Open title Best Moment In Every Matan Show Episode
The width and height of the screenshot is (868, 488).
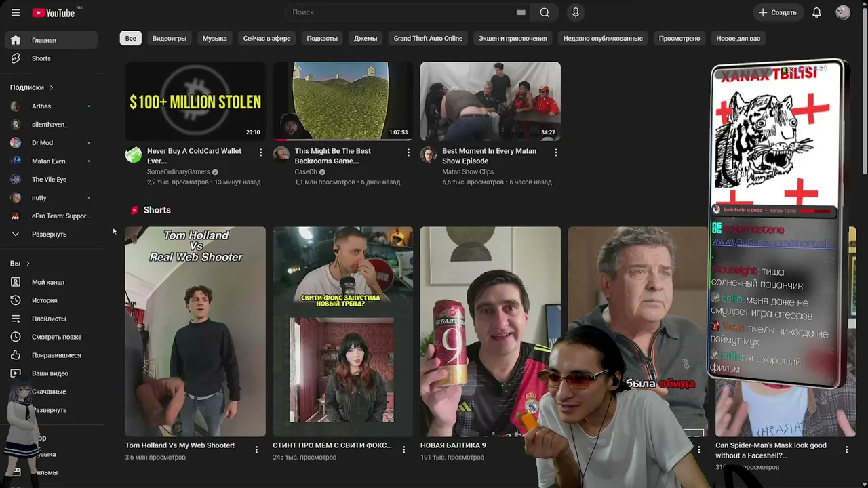tap(489, 156)
